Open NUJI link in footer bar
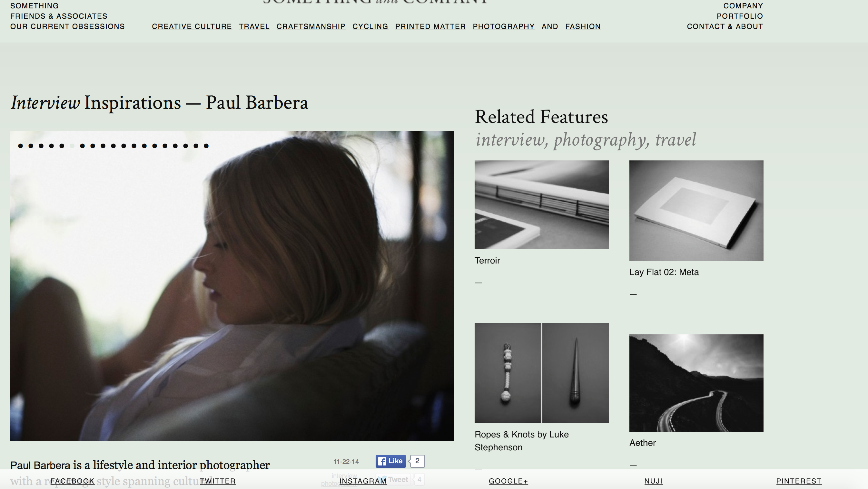The image size is (868, 489). [653, 481]
